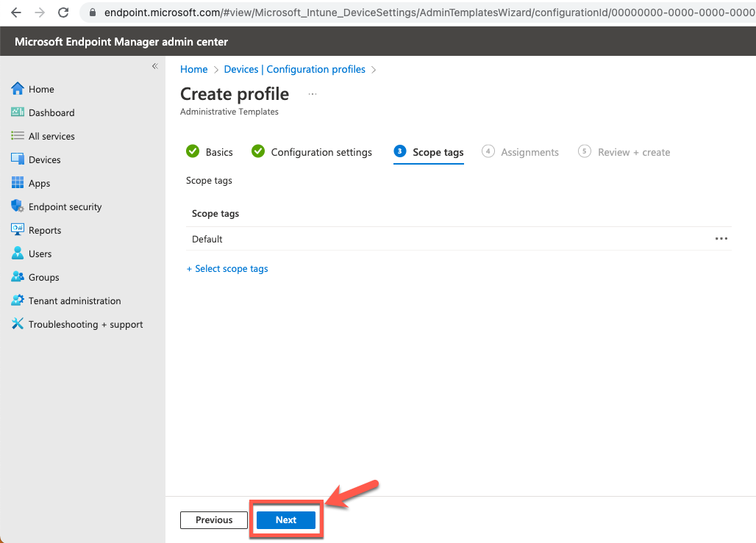Click the Users person icon
Viewport: 756px width, 543px height.
18,253
